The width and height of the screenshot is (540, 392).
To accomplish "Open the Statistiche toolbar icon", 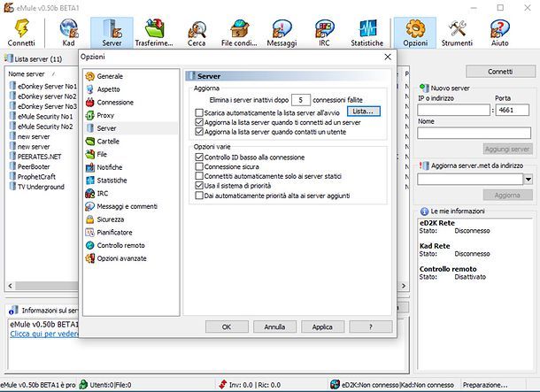I will click(x=366, y=33).
